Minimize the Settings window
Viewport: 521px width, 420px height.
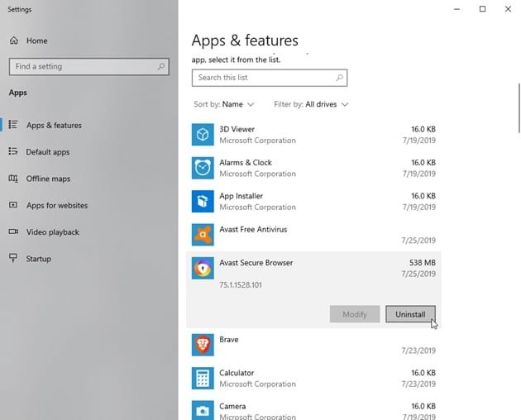pyautogui.click(x=456, y=9)
